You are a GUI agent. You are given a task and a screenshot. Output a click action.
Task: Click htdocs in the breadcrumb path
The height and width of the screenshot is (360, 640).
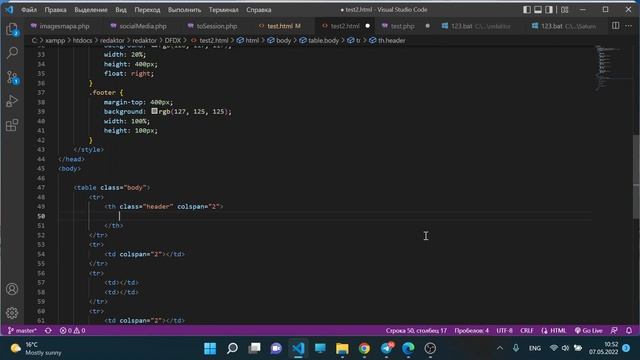tap(82, 40)
